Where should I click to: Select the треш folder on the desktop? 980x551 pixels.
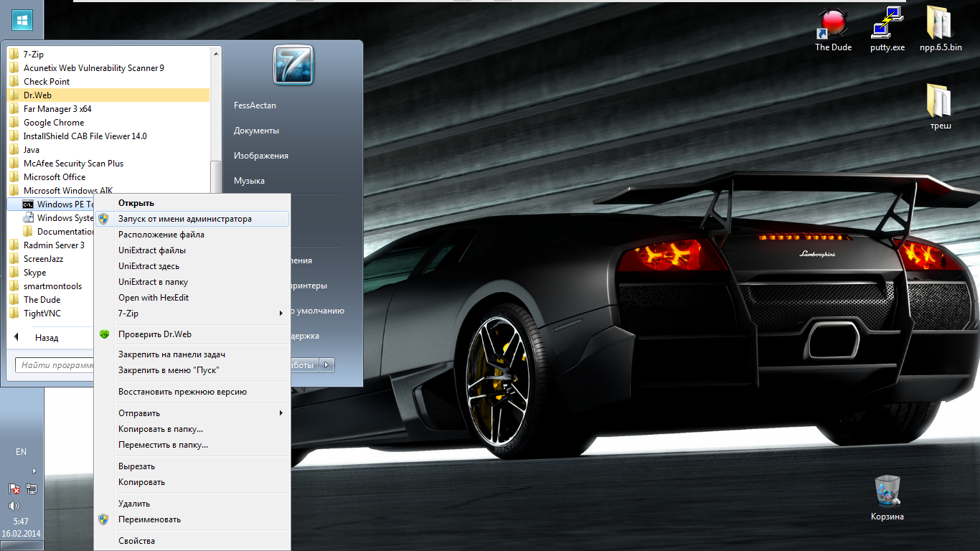[x=941, y=108]
